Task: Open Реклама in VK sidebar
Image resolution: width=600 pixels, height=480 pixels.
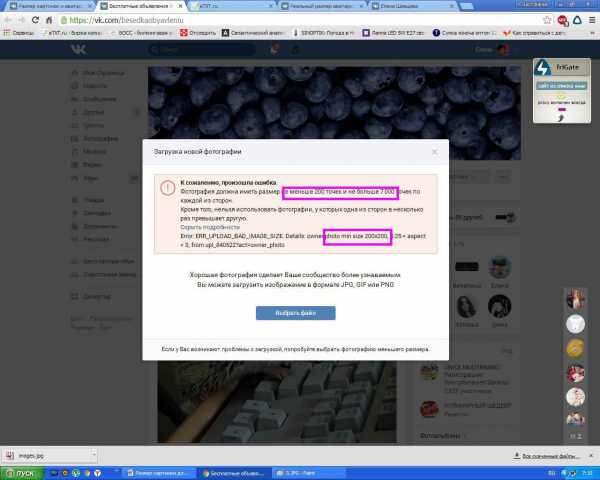Action: [x=91, y=239]
